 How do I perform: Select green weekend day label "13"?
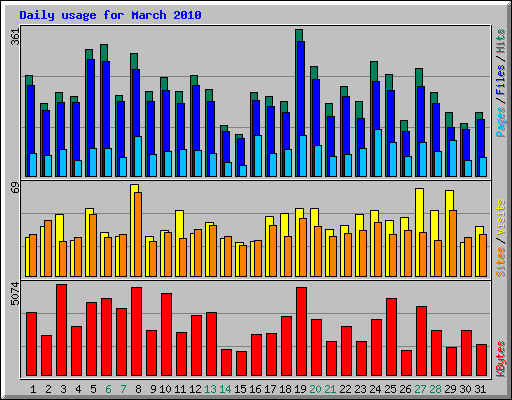pos(210,389)
